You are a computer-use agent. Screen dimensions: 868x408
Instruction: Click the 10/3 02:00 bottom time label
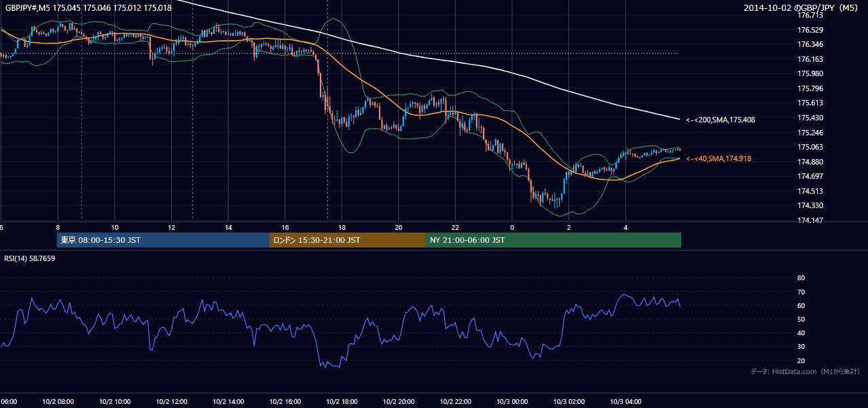pos(568,402)
